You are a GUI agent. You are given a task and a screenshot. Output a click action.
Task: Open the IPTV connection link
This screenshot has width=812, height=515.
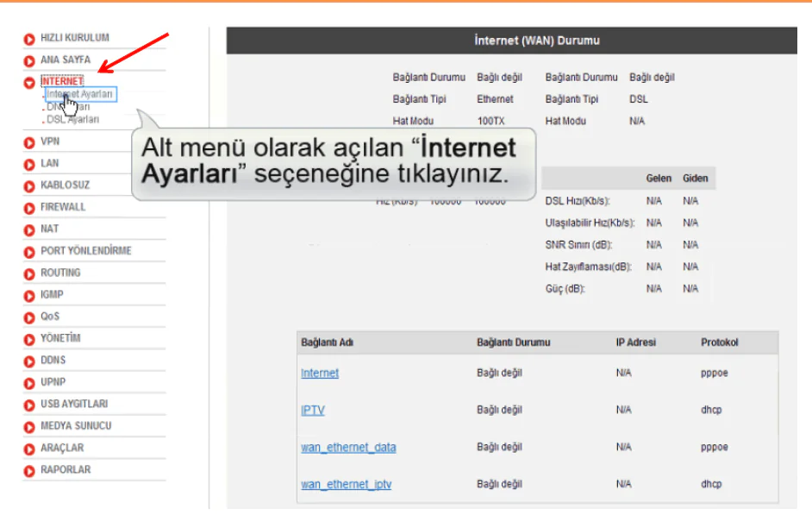pos(313,411)
